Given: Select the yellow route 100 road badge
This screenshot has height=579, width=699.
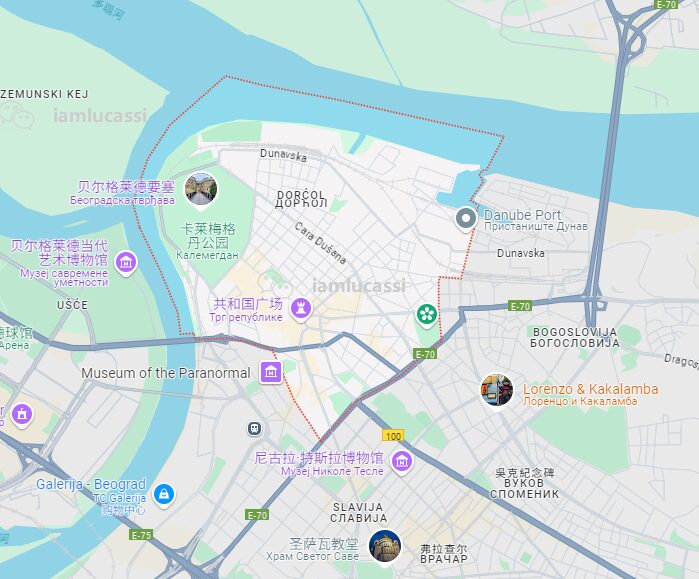Looking at the screenshot, I should (393, 435).
